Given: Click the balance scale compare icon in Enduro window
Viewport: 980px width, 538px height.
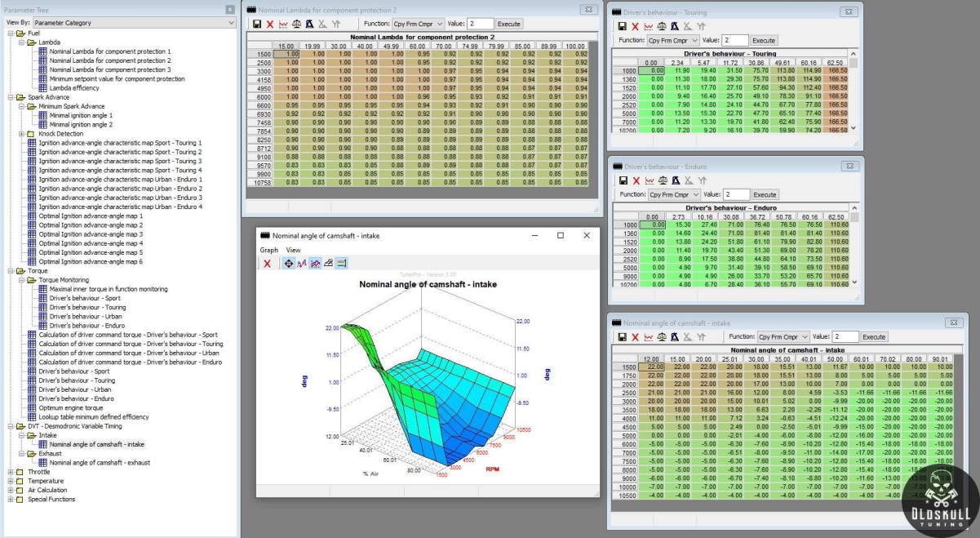Looking at the screenshot, I should 662,180.
